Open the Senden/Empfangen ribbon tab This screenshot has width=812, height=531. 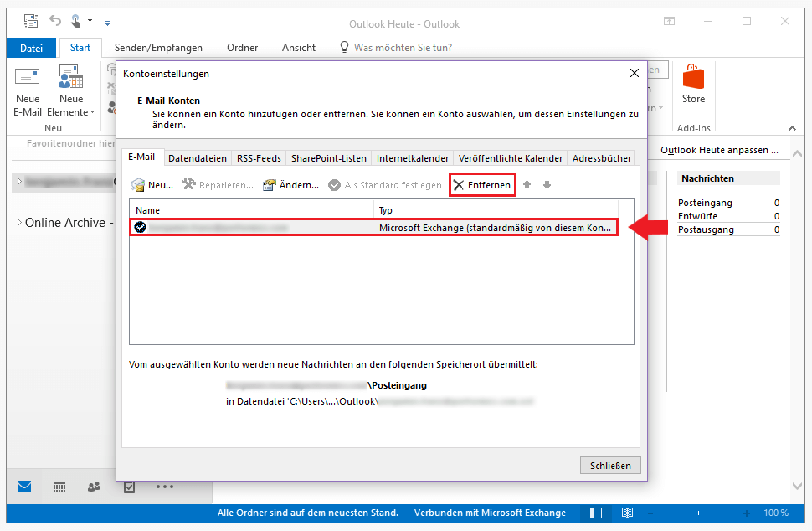(x=158, y=48)
